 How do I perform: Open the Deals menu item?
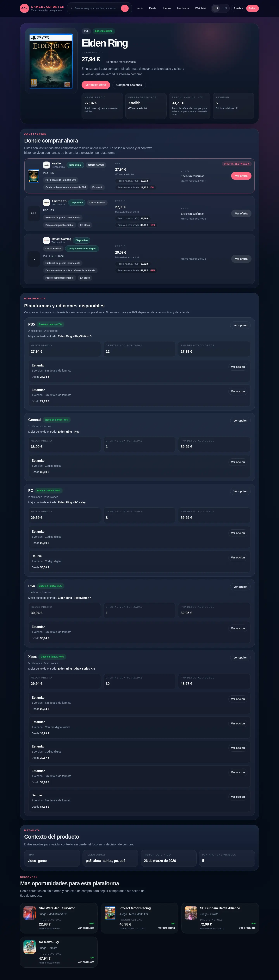(x=152, y=8)
